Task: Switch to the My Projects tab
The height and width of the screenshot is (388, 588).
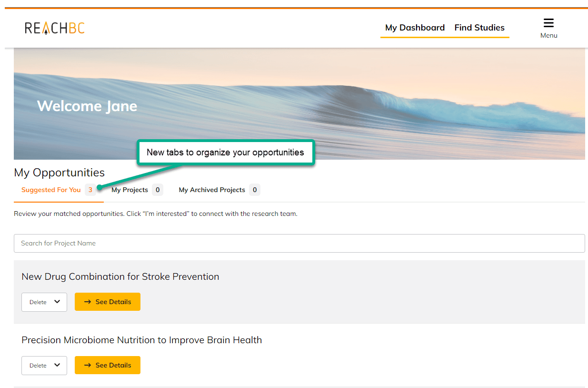Action: pos(130,190)
